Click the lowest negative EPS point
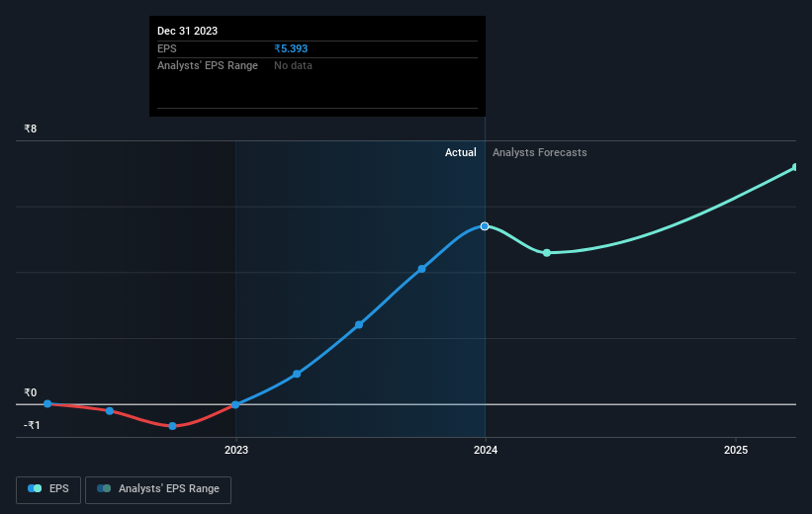This screenshot has height=514, width=812. pos(172,426)
